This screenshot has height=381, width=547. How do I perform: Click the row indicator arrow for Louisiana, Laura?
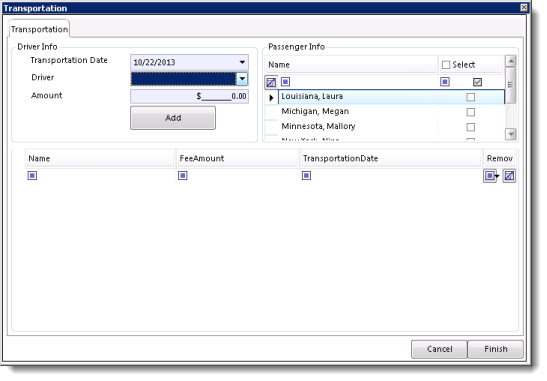click(271, 98)
